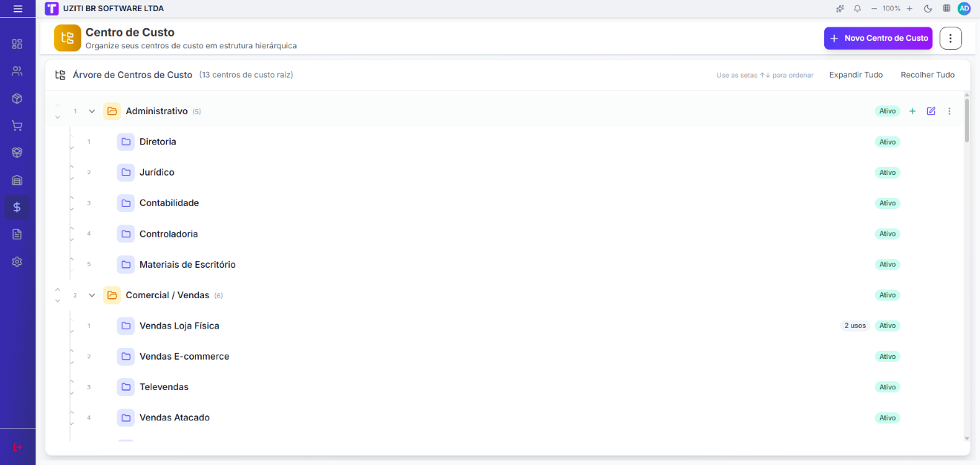Click the Ativo badge on the Diretoria row
The width and height of the screenshot is (980, 465).
click(x=887, y=142)
